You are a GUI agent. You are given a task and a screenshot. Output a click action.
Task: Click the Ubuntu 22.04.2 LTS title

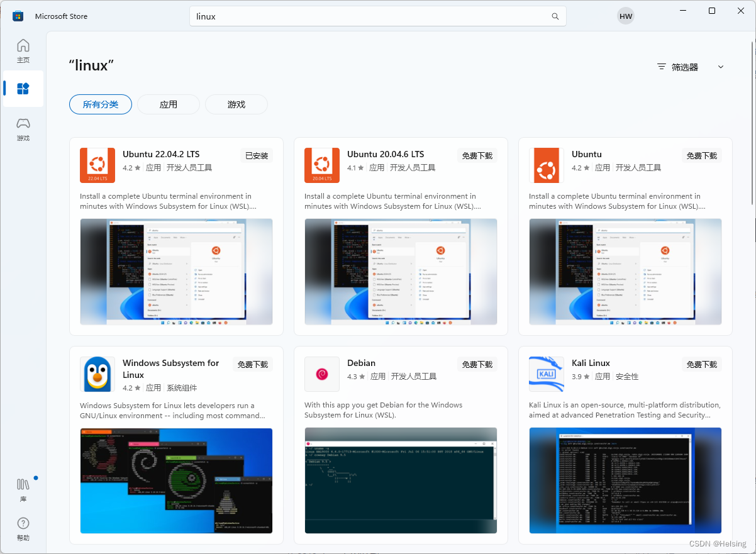161,154
